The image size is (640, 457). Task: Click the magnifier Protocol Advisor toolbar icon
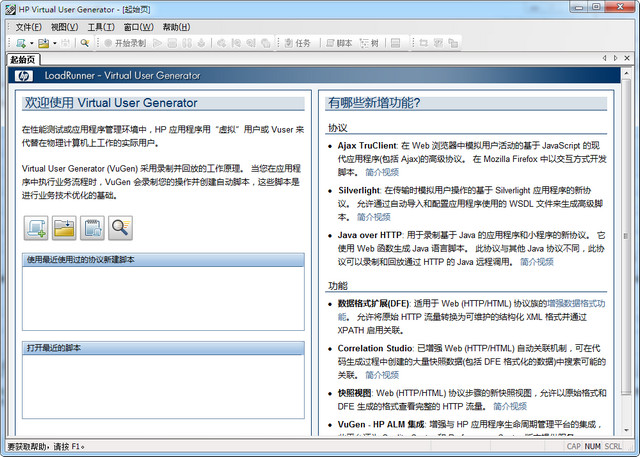click(x=84, y=43)
